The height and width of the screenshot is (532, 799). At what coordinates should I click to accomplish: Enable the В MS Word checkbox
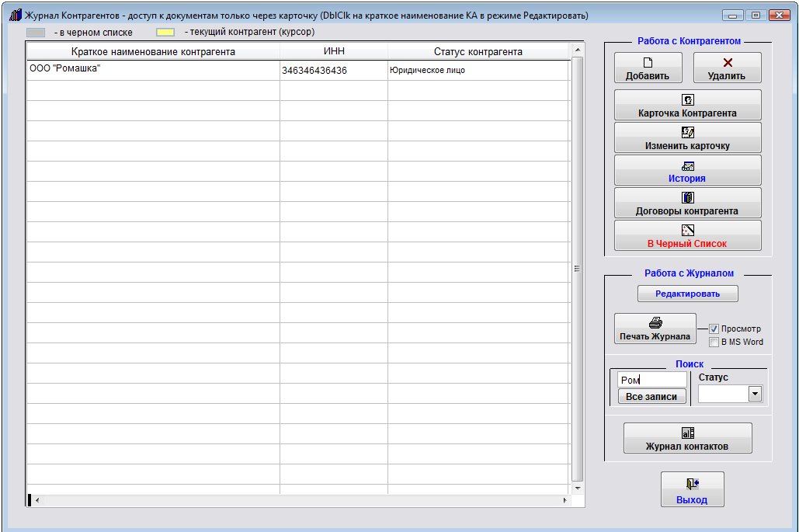[x=714, y=342]
